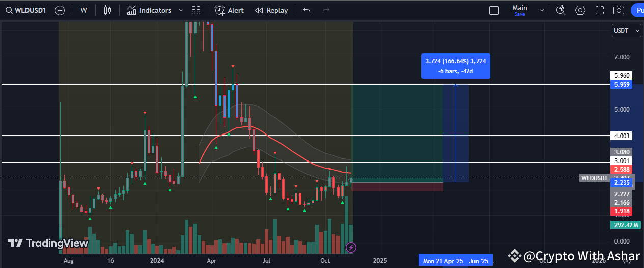This screenshot has width=644, height=268.
Task: Undo last chart action
Action: click(306, 10)
